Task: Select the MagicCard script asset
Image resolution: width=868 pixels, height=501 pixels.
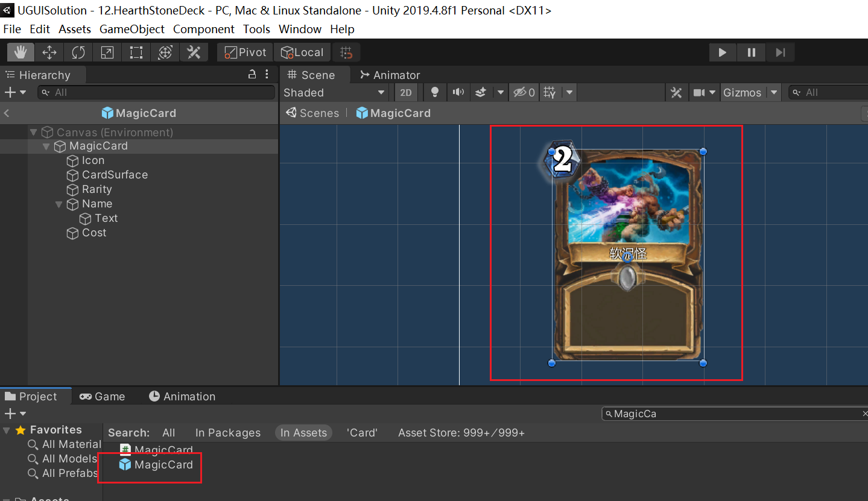Action: (x=156, y=450)
